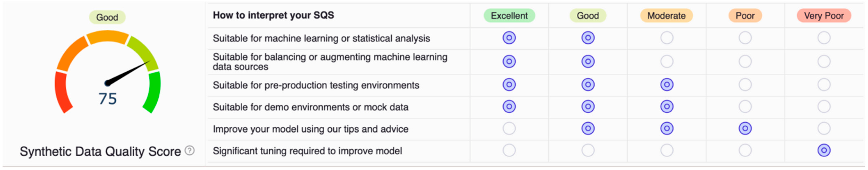Select Very Poor radio for significant tuning row
Viewport: 868px width, 170px height.
pyautogui.click(x=823, y=150)
